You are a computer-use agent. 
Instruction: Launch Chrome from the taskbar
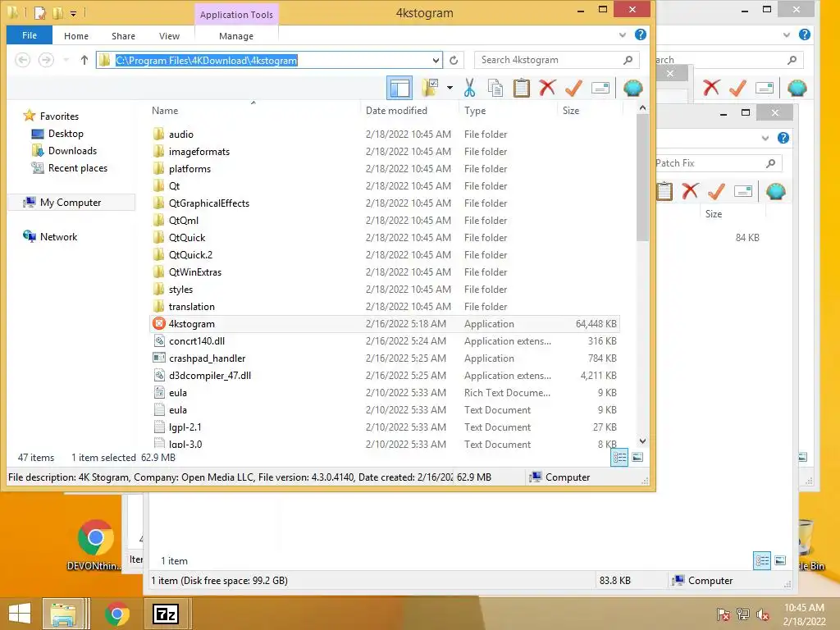[x=116, y=614]
